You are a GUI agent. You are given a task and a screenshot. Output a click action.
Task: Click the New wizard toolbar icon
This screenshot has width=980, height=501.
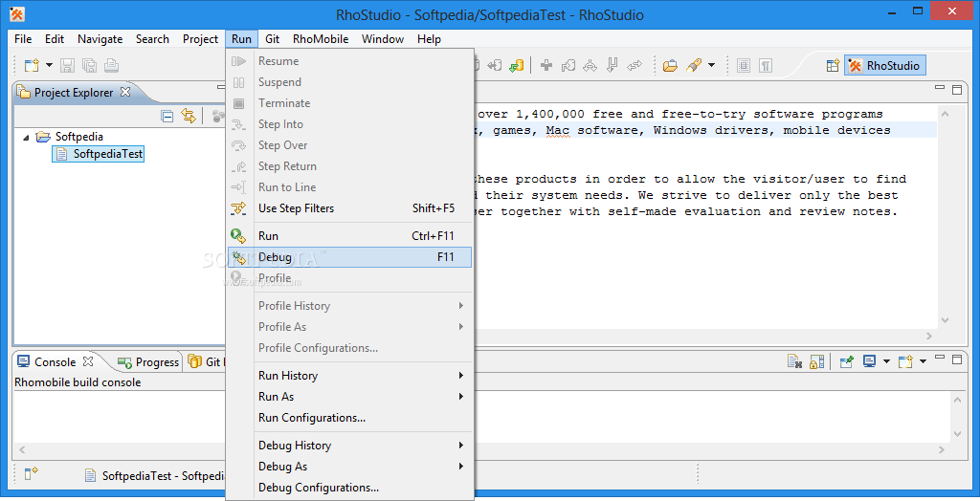(x=32, y=66)
